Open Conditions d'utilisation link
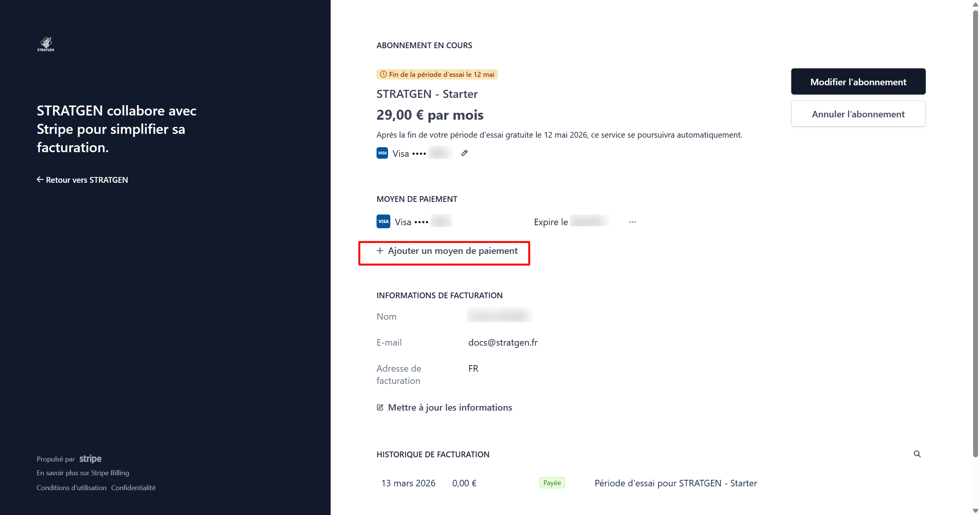This screenshot has height=515, width=980. [x=72, y=487]
